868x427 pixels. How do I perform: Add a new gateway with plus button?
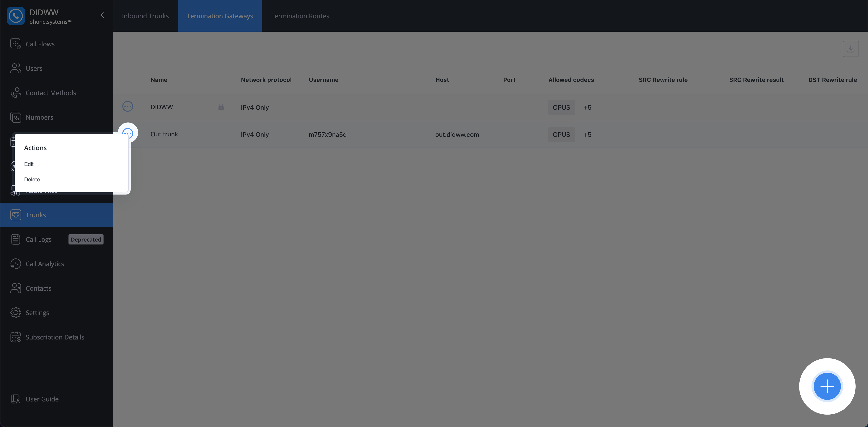pos(827,386)
